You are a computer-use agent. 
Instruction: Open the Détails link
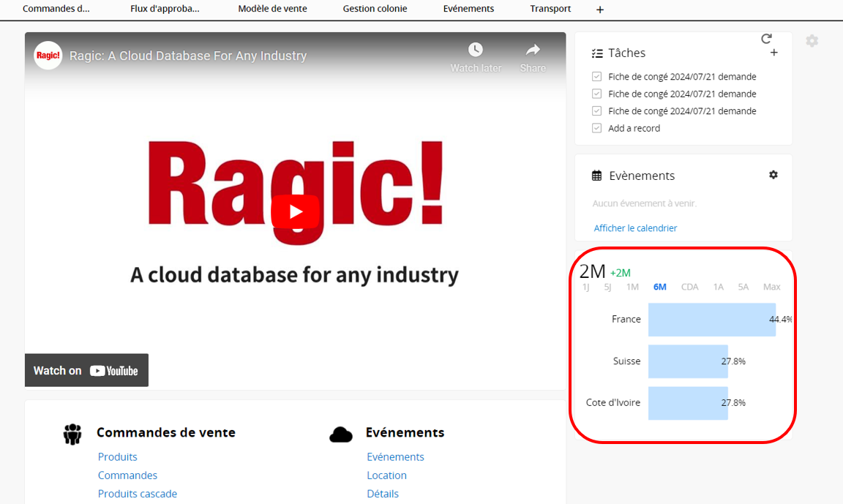coord(383,494)
